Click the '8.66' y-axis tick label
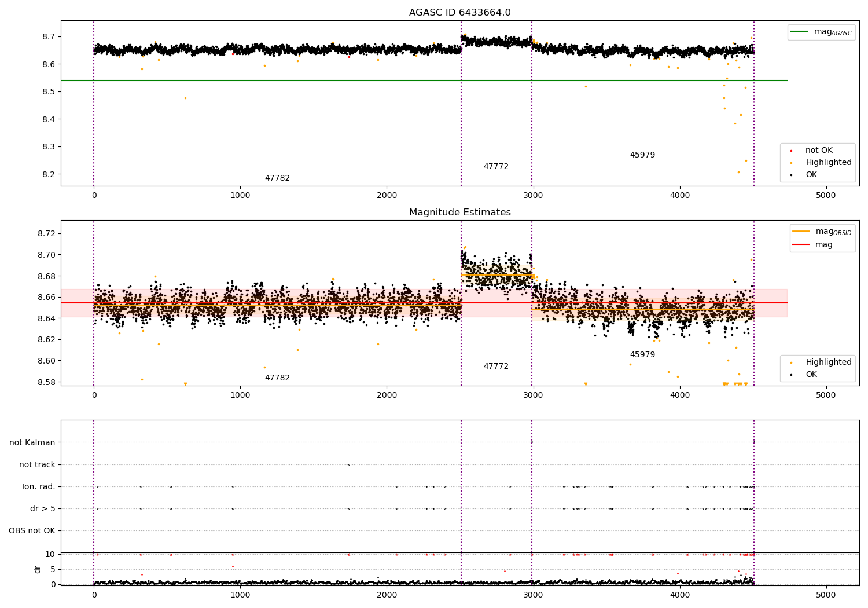 pyautogui.click(x=46, y=298)
